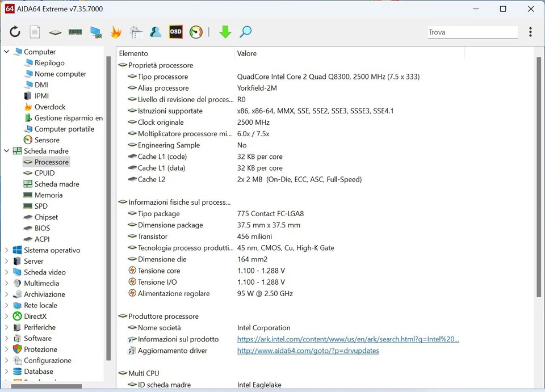This screenshot has height=392, width=545.
Task: Open the Intel ARK product link
Action: coord(347,339)
